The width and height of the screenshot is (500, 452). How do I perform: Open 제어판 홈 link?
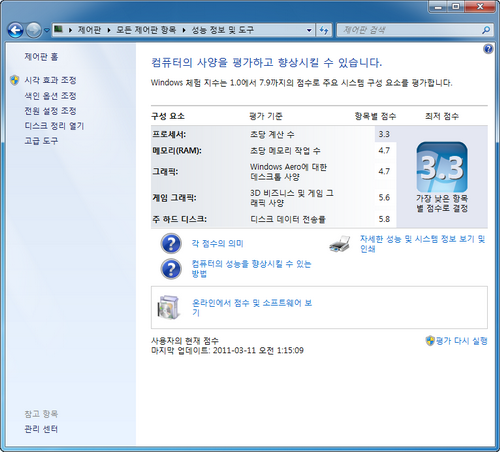[x=41, y=57]
